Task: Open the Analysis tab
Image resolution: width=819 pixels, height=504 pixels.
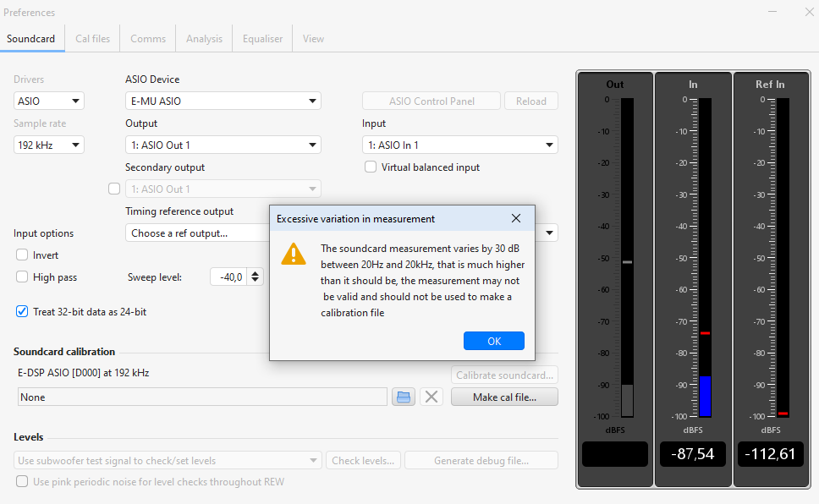Action: tap(204, 39)
